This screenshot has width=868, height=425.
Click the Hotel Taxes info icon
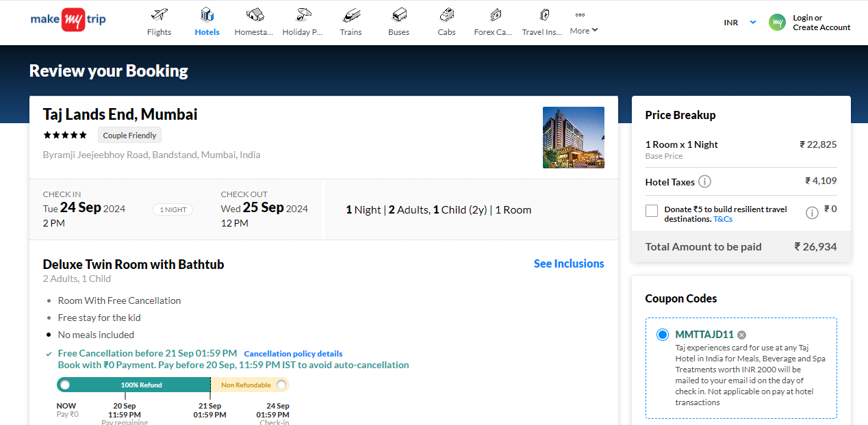coord(704,182)
